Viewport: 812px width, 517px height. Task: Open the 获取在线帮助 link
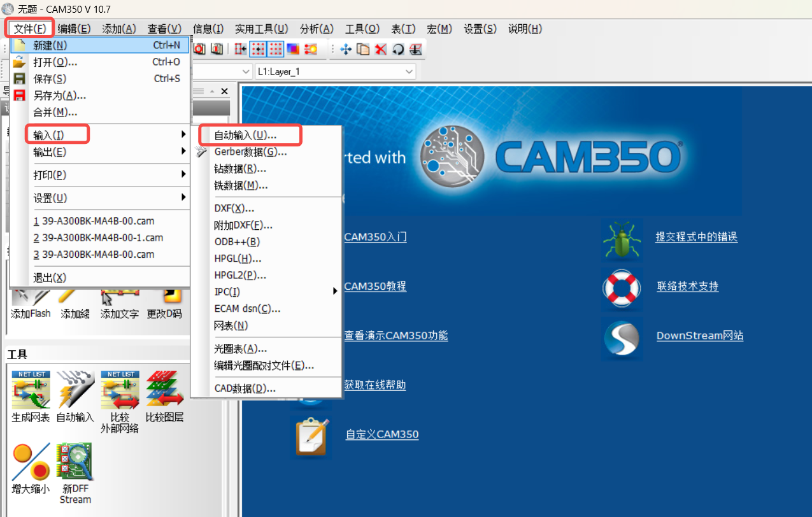[374, 385]
